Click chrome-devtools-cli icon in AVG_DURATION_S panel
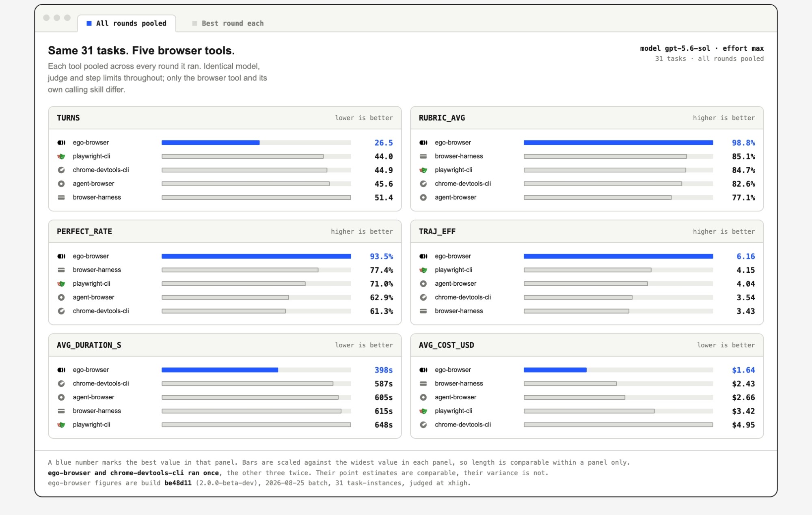The height and width of the screenshot is (515, 812). pos(61,384)
